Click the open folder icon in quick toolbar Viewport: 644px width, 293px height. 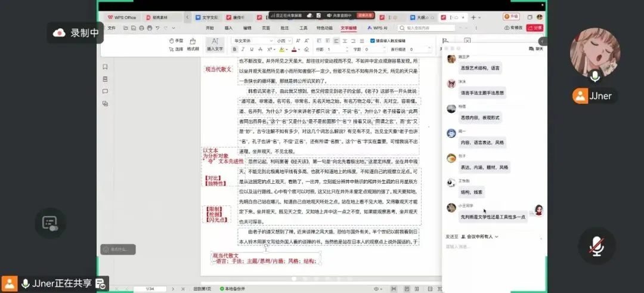pos(125,28)
